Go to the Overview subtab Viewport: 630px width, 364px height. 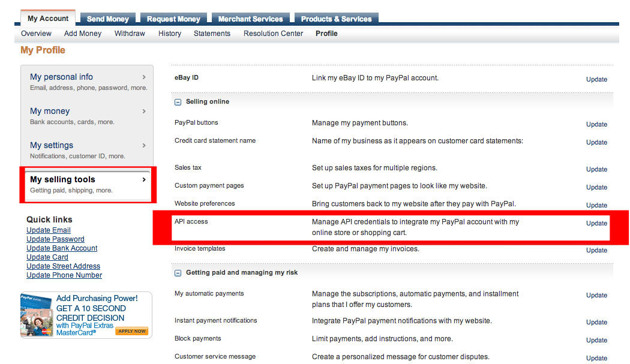point(36,34)
